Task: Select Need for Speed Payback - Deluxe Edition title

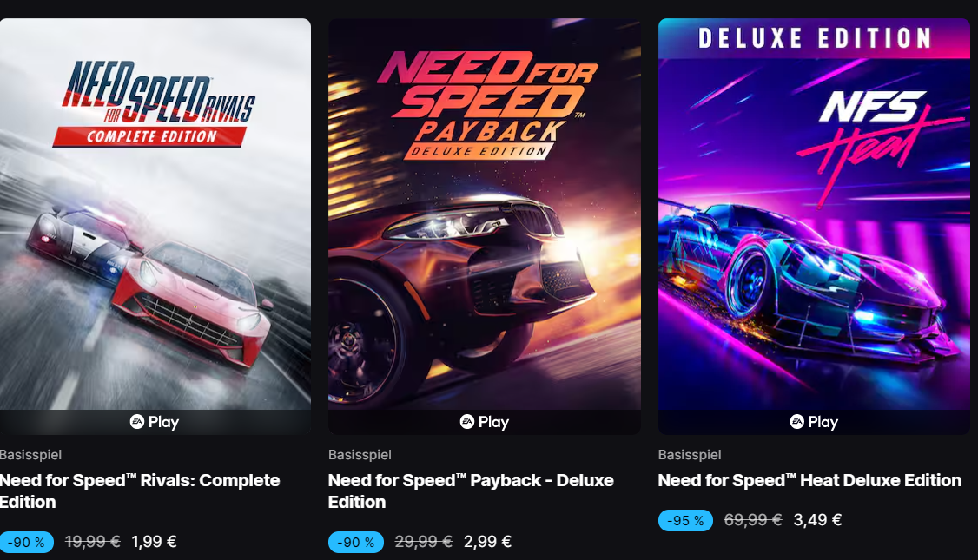Action: tap(471, 491)
